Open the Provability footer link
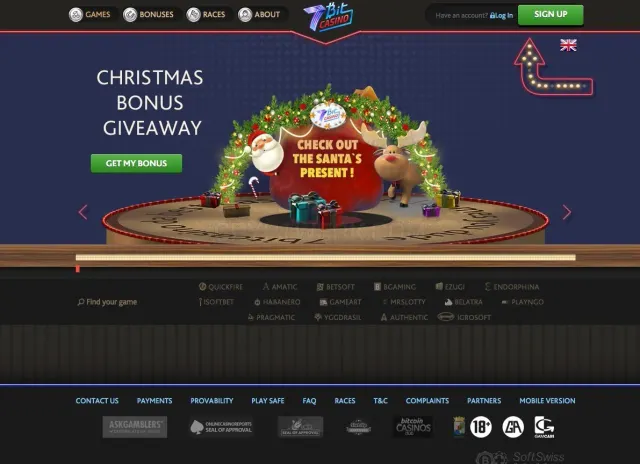The width and height of the screenshot is (640, 464). click(212, 401)
